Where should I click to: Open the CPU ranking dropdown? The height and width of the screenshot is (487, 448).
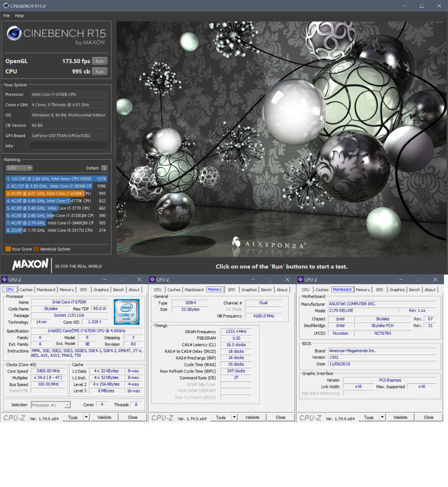pyautogui.click(x=19, y=168)
